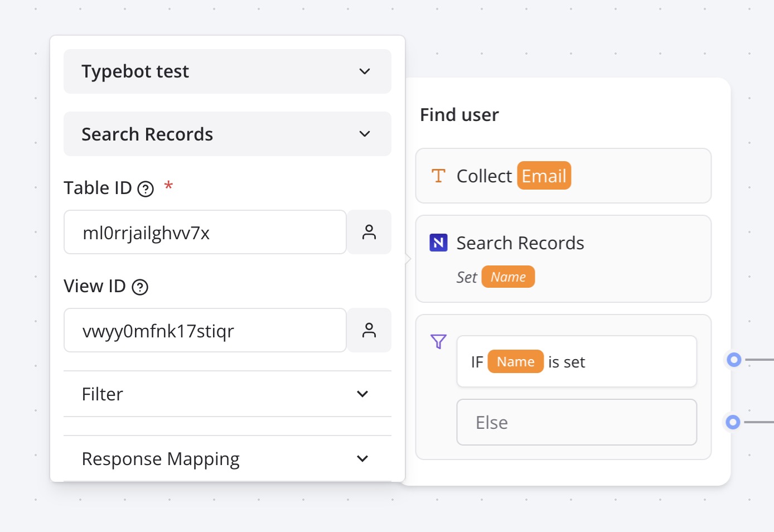This screenshot has height=532, width=774.
Task: Click the output port beside the IF condition
Action: 733,360
